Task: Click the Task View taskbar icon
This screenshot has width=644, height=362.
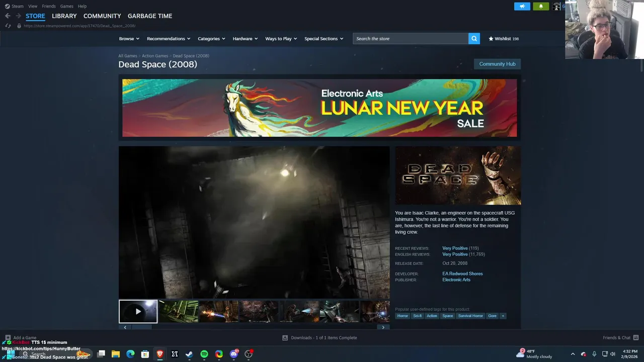Action: (101, 354)
